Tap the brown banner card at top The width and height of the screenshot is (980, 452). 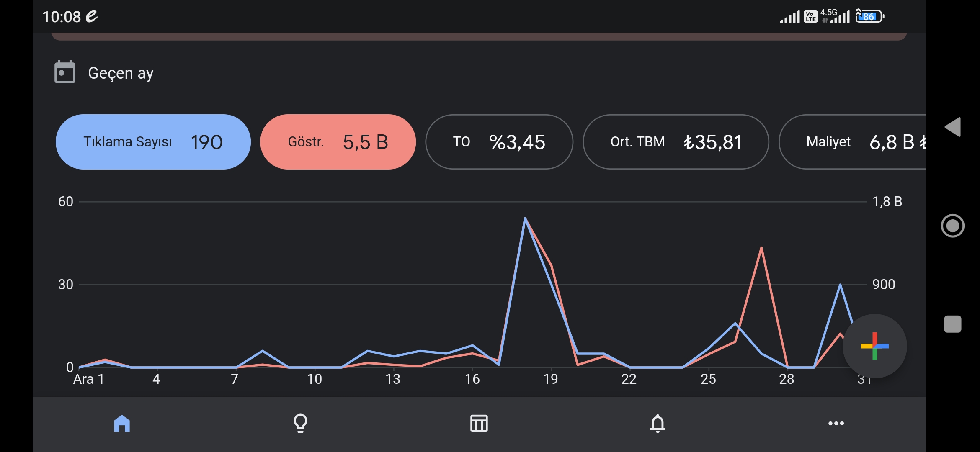pos(479,36)
